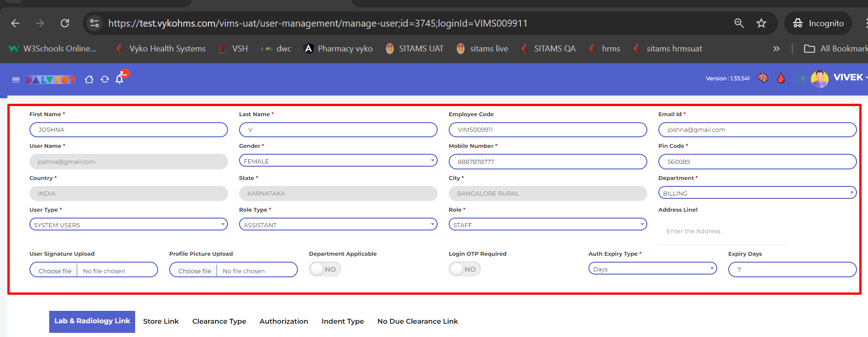Reload the browser page
The image size is (868, 337).
[x=65, y=23]
